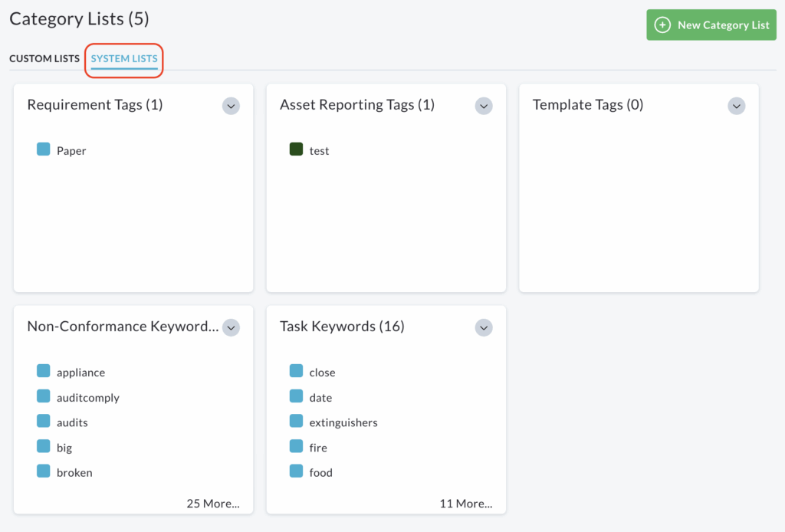The height and width of the screenshot is (532, 785).
Task: Expand the Requirement Tags dropdown chevron
Action: (x=231, y=107)
